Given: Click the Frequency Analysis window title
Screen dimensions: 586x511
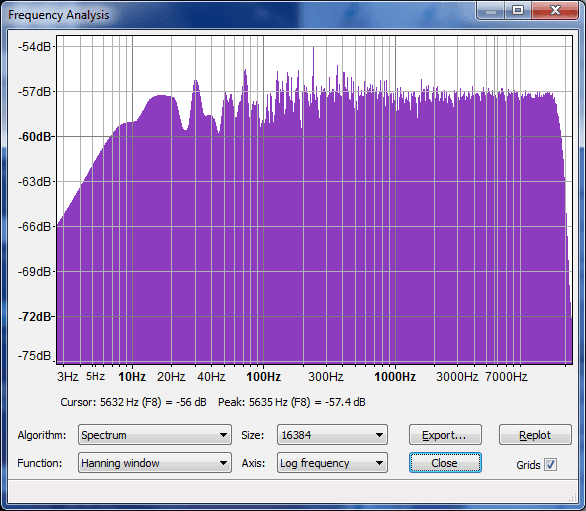Looking at the screenshot, I should 59,15.
